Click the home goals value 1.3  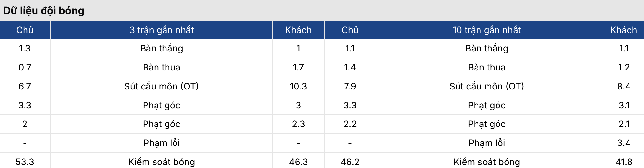(25, 48)
